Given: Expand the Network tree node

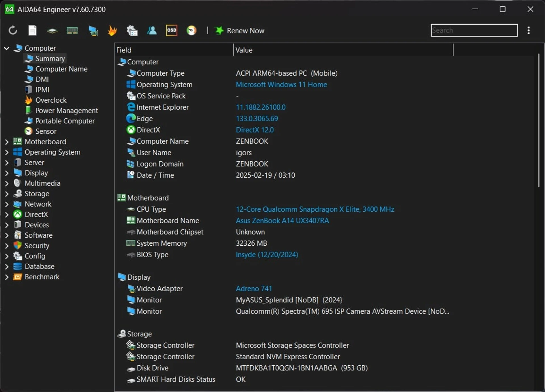Looking at the screenshot, I should click(7, 204).
